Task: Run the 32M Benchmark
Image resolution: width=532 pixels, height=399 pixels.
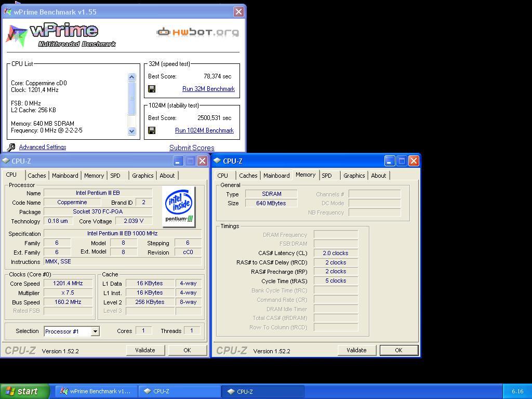Action: (x=208, y=89)
